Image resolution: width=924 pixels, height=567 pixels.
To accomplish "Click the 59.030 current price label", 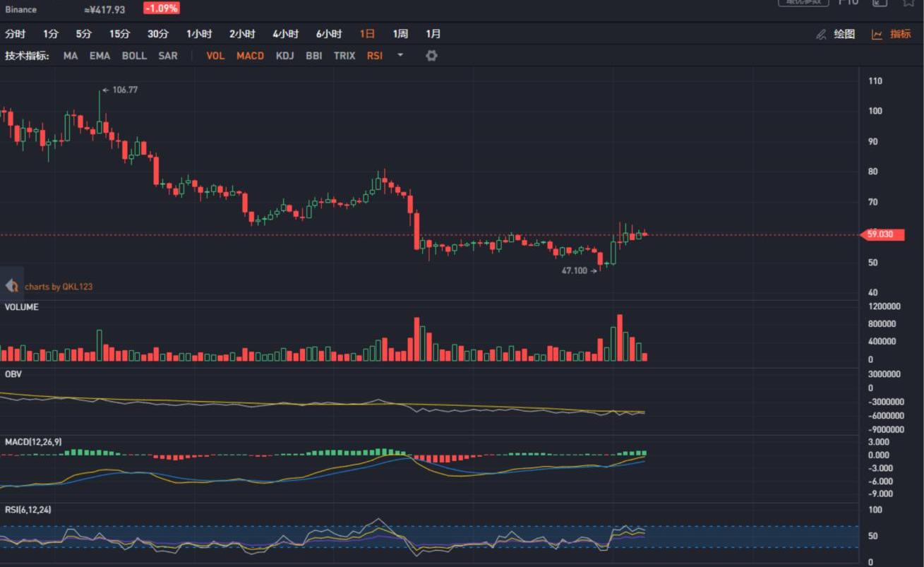I will pyautogui.click(x=881, y=234).
